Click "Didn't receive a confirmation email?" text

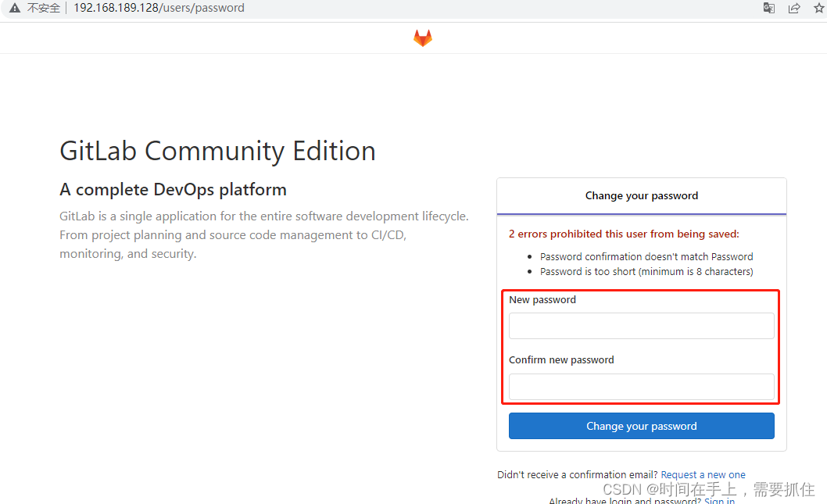pyautogui.click(x=578, y=474)
